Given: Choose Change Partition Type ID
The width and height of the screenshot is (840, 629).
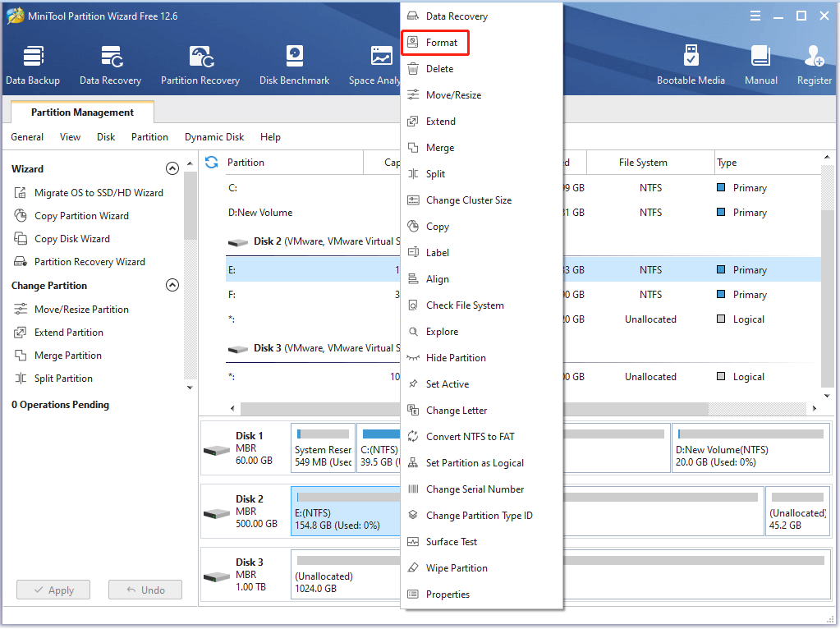Looking at the screenshot, I should pos(482,515).
